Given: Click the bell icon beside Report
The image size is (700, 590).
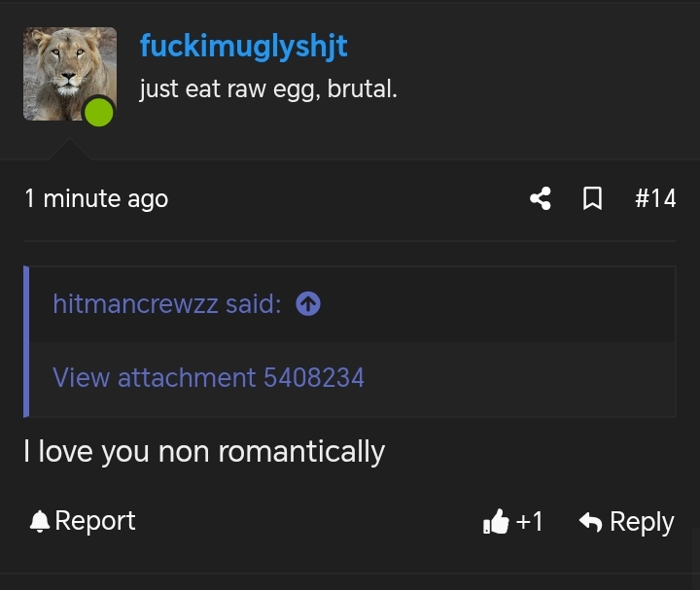Looking at the screenshot, I should (40, 521).
